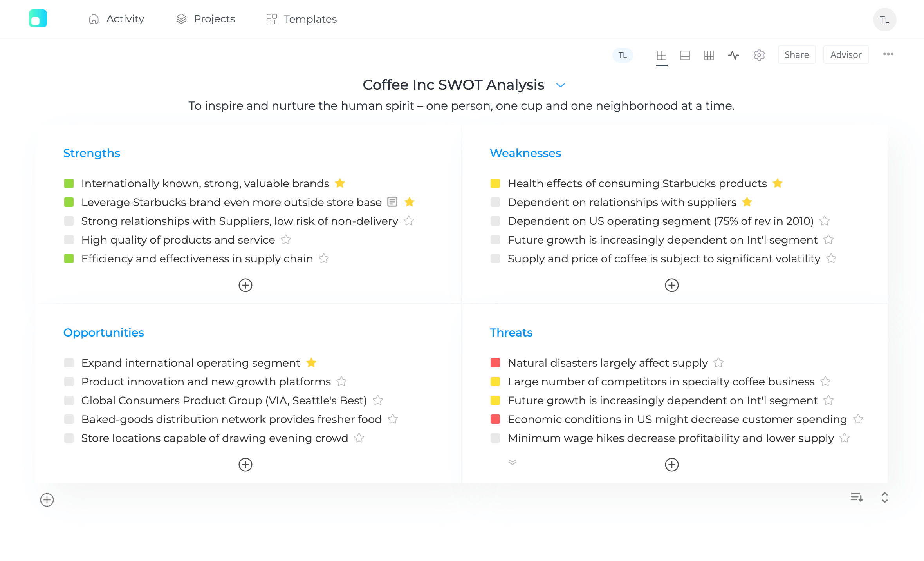Expand hidden items under Threats with double chevron
The image size is (924, 561).
coord(512,463)
